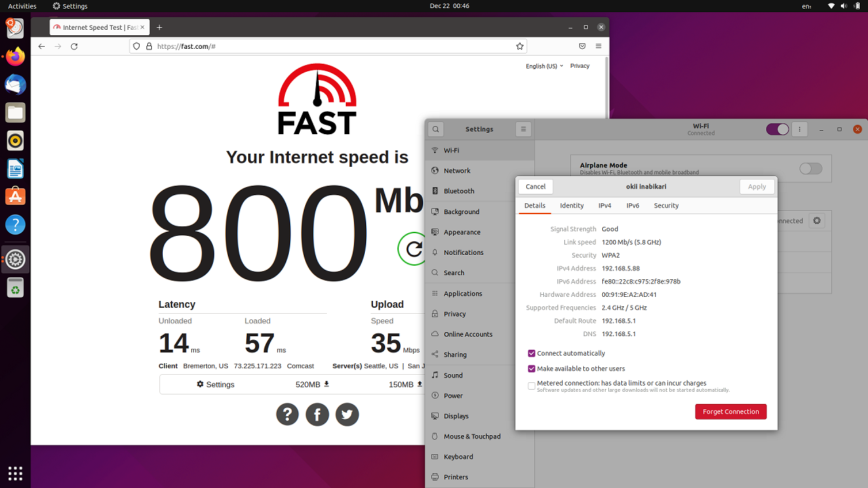Image resolution: width=868 pixels, height=488 pixels.
Task: Click the Firefox address bar
Action: (328, 46)
